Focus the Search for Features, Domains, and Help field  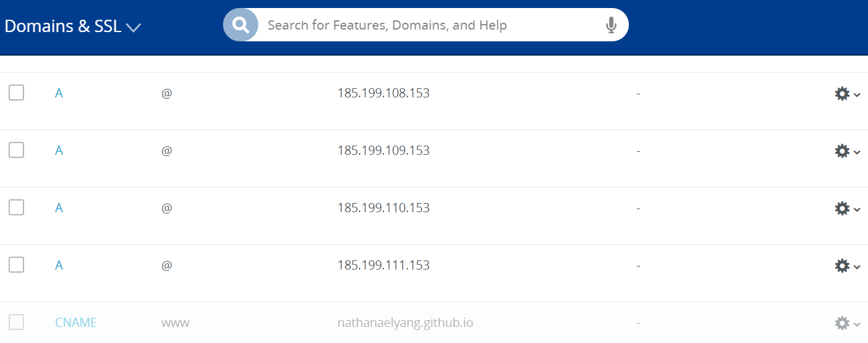(x=432, y=25)
